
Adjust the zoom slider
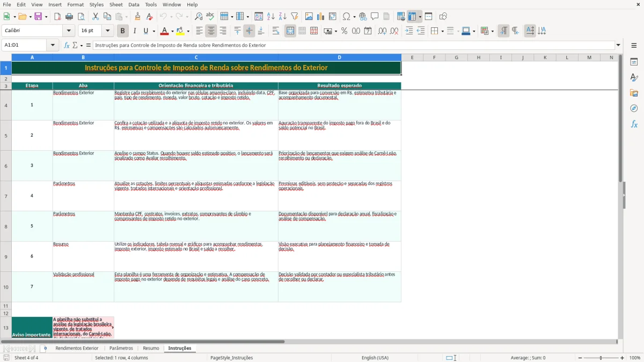coord(601,358)
